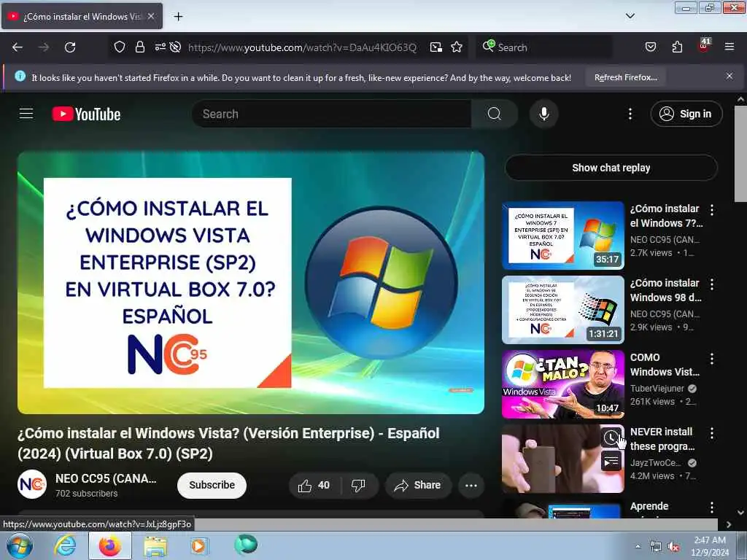This screenshot has height=560, width=747.
Task: Open a new tab with the plus icon
Action: click(178, 17)
